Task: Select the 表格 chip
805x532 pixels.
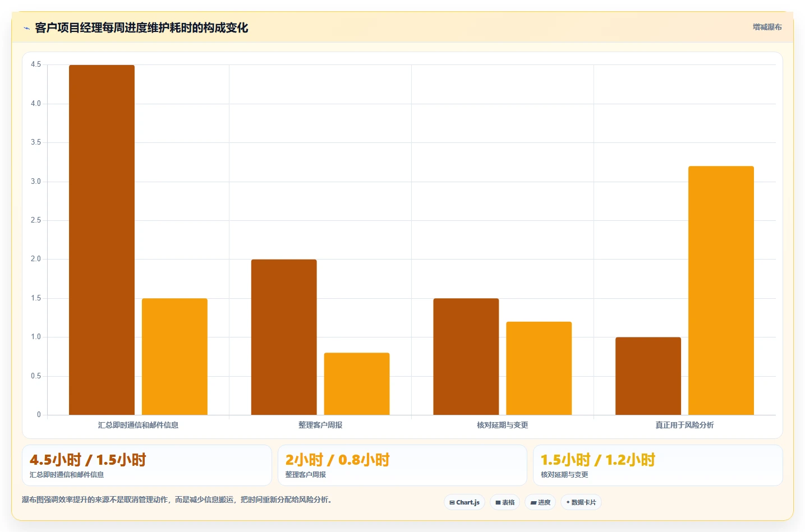Action: pyautogui.click(x=505, y=502)
